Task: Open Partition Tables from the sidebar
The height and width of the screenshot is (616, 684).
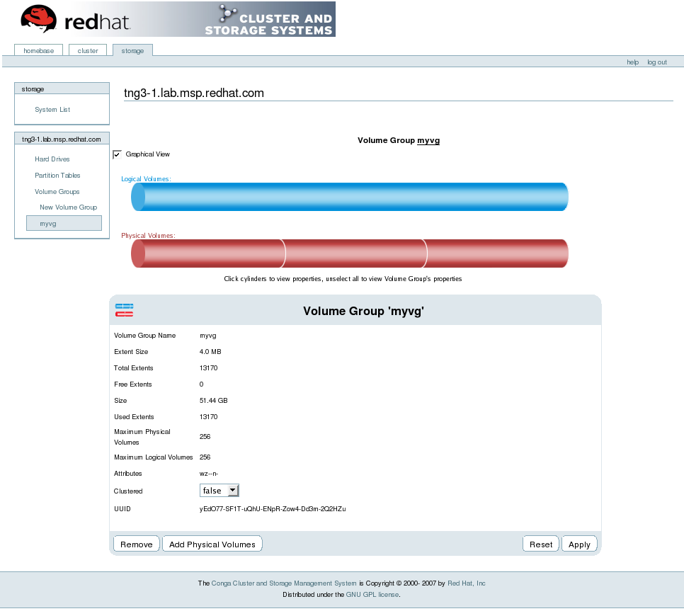Action: [x=57, y=176]
